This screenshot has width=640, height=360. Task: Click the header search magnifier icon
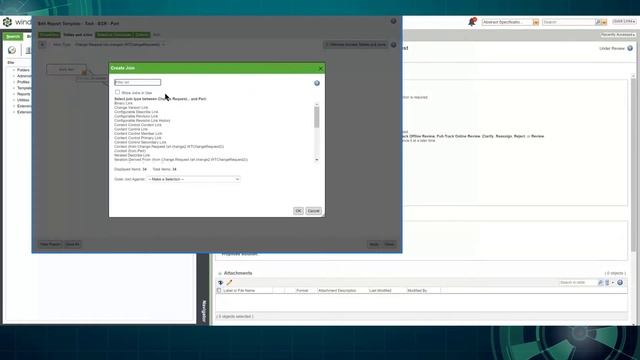click(x=598, y=22)
